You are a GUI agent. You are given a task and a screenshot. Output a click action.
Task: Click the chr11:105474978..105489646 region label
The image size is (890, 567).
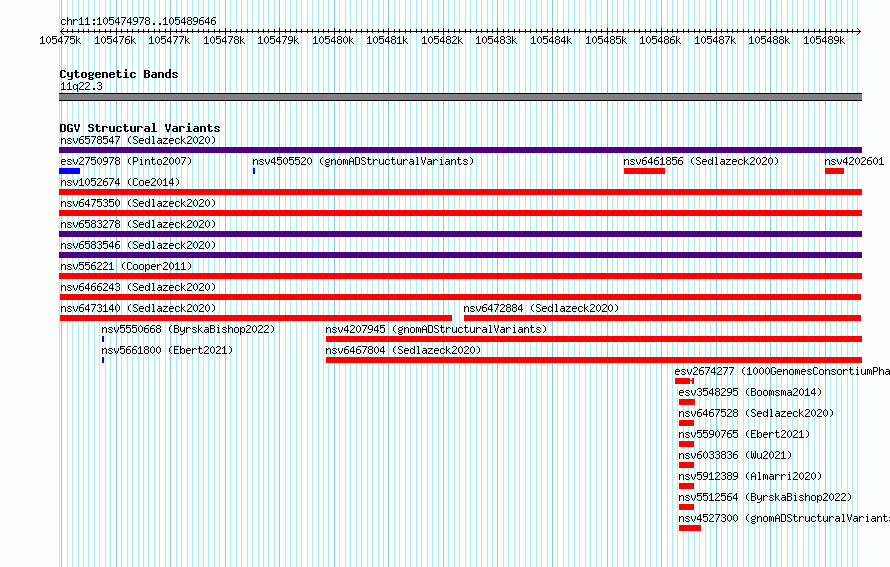tap(138, 21)
